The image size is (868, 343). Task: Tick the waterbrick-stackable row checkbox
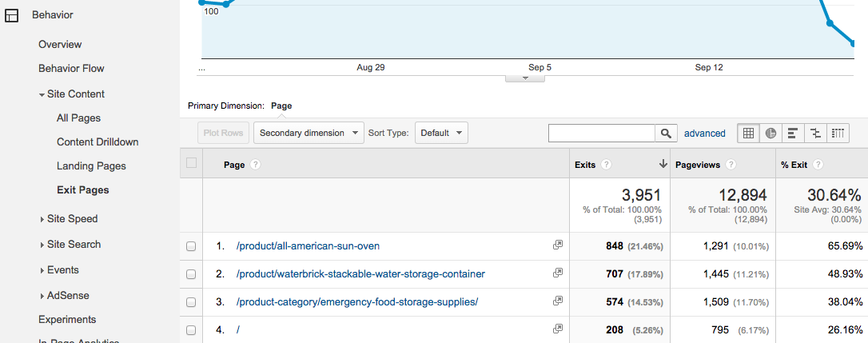[x=191, y=274]
